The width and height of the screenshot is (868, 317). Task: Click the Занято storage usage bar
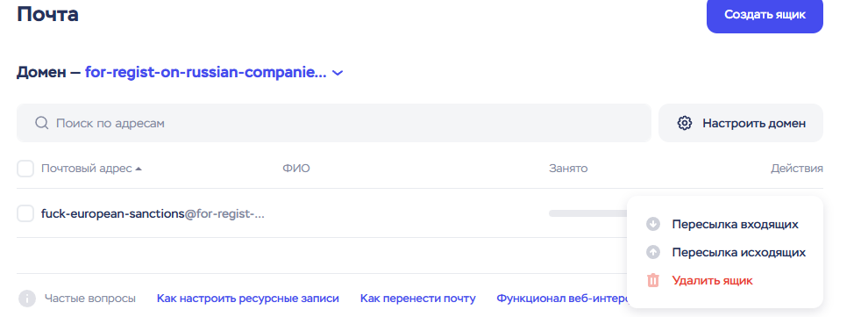click(x=588, y=213)
